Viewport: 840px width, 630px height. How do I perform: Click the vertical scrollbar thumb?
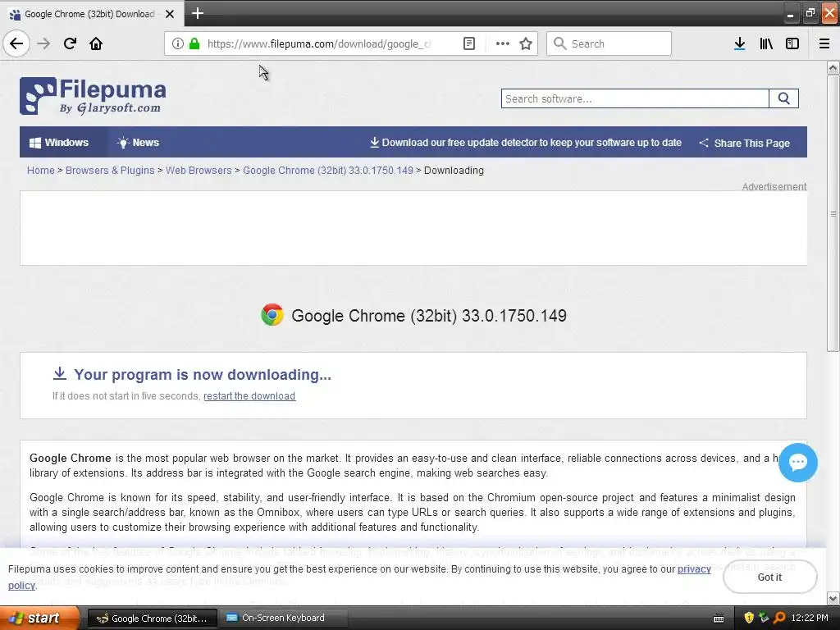[833, 212]
